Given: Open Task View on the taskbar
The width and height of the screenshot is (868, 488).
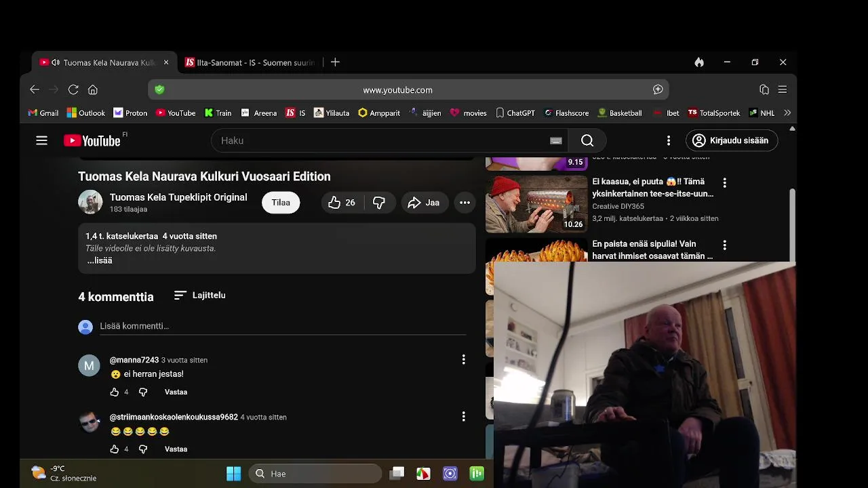Looking at the screenshot, I should [x=397, y=474].
